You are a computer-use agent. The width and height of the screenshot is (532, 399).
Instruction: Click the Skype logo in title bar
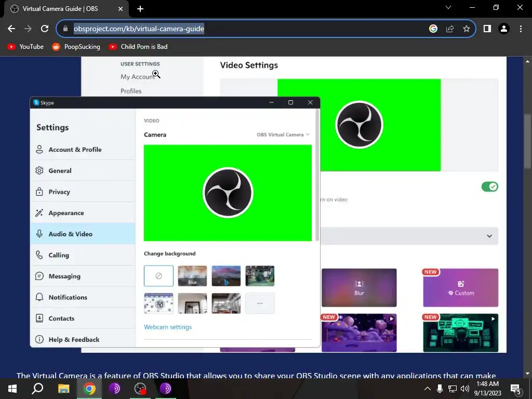36,102
